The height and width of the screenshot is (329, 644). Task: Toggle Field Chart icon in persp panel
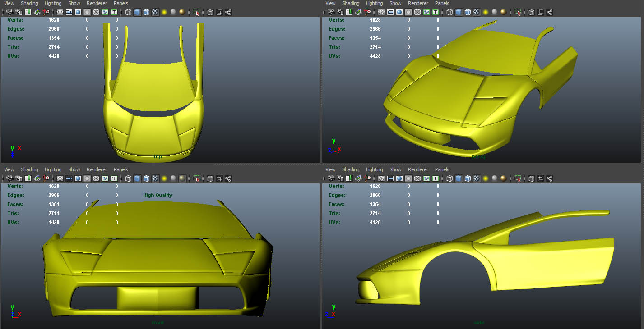[x=417, y=12]
